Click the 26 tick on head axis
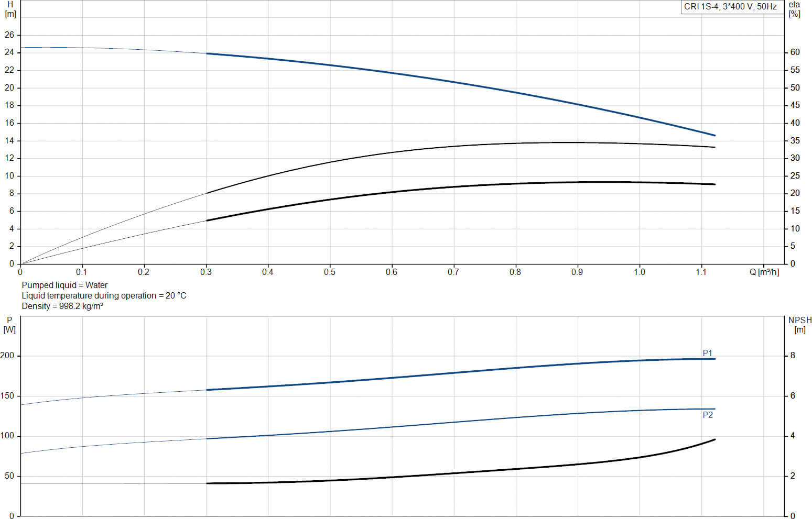Image resolution: width=812 pixels, height=519 pixels. pos(9,35)
